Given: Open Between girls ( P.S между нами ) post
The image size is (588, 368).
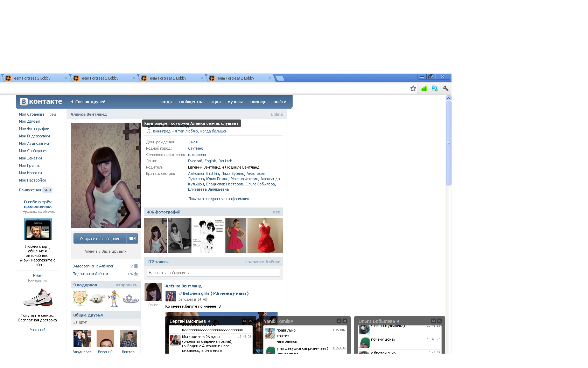Looking at the screenshot, I should [x=216, y=293].
